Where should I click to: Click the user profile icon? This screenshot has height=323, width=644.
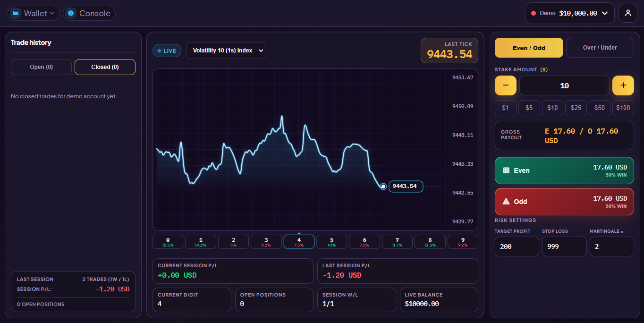click(x=628, y=13)
